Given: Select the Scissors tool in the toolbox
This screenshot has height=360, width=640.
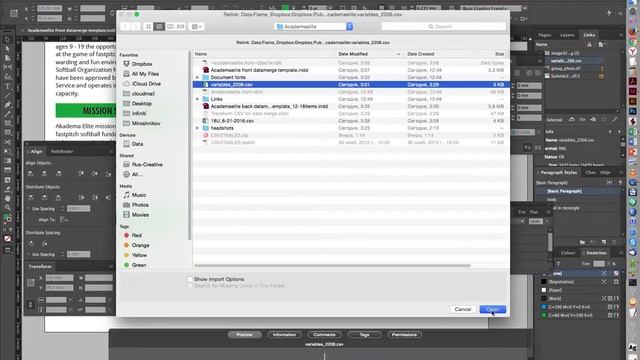Looking at the screenshot, I should click(7, 142).
